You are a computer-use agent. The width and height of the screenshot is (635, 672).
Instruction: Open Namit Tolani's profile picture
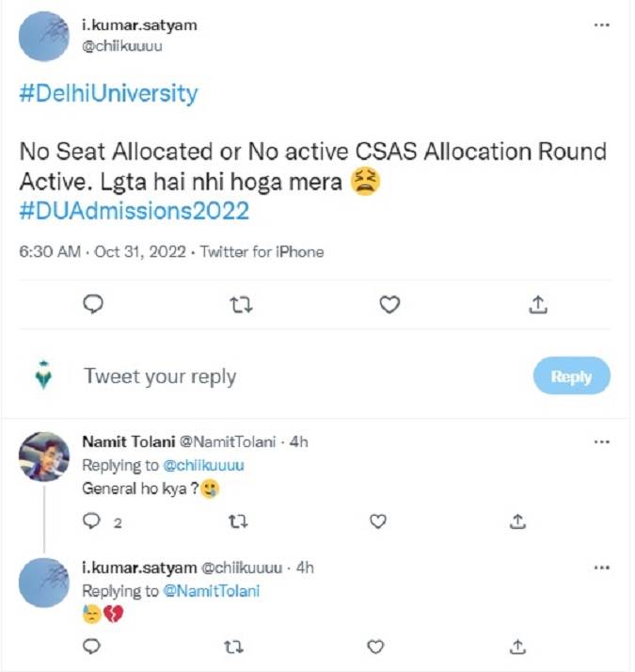click(44, 456)
